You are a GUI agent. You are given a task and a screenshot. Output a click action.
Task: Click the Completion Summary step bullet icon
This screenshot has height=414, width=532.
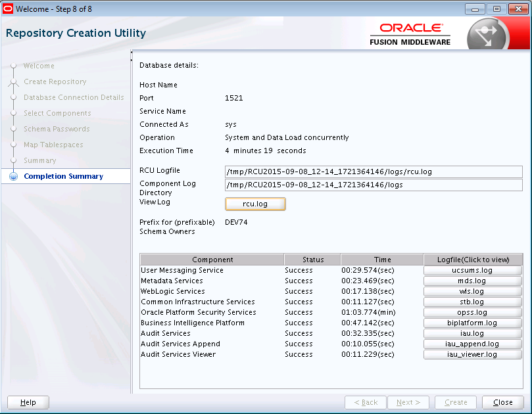coord(12,176)
